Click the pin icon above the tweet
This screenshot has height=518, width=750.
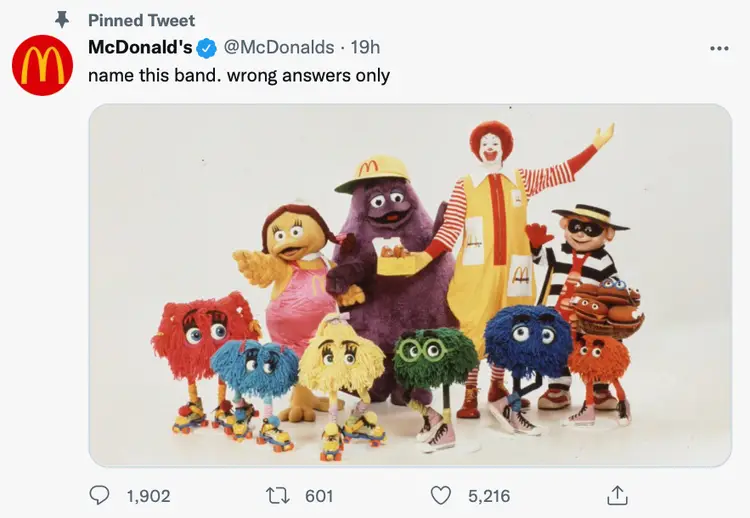[x=61, y=20]
